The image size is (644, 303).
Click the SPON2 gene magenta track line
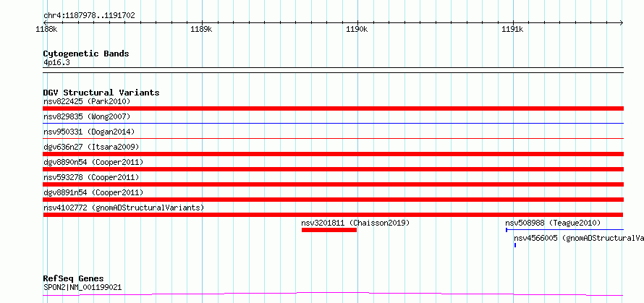point(333,294)
